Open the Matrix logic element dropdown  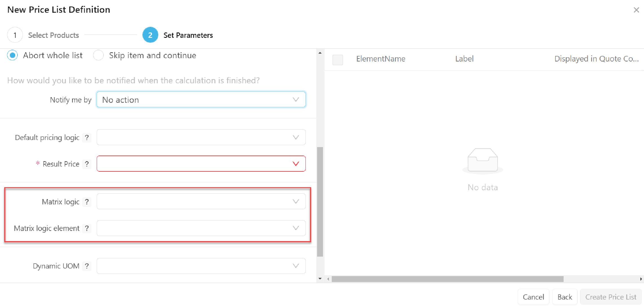[x=201, y=228]
